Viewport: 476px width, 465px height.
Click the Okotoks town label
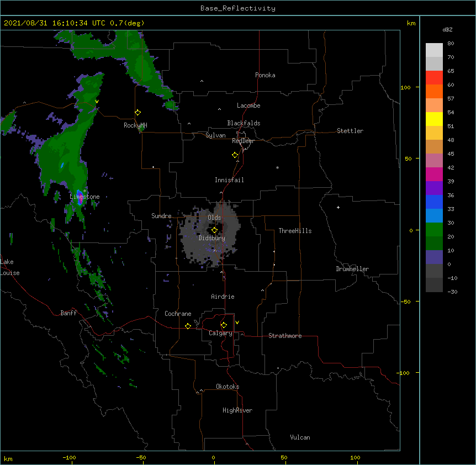(228, 387)
